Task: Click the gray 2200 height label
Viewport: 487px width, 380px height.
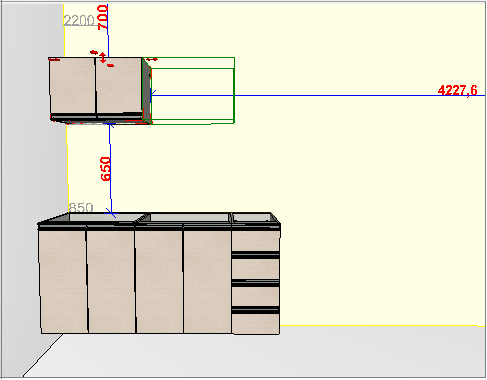Action: 79,21
